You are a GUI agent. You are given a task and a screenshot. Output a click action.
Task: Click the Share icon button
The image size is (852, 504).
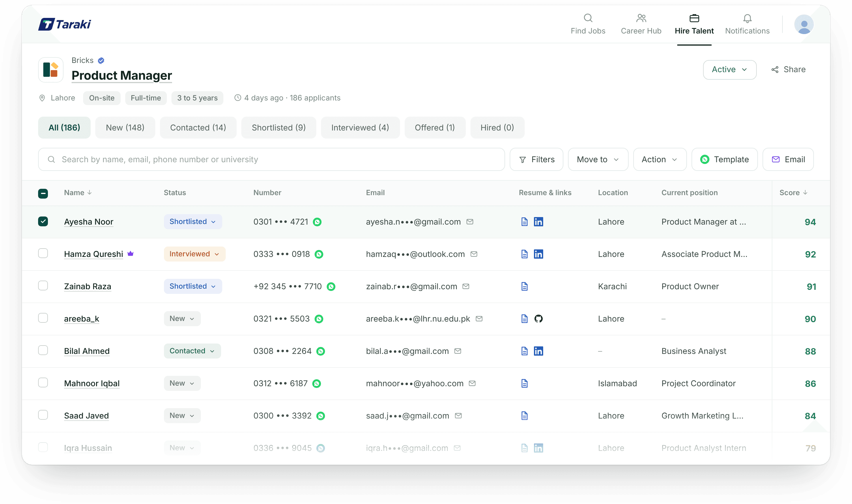coord(788,70)
